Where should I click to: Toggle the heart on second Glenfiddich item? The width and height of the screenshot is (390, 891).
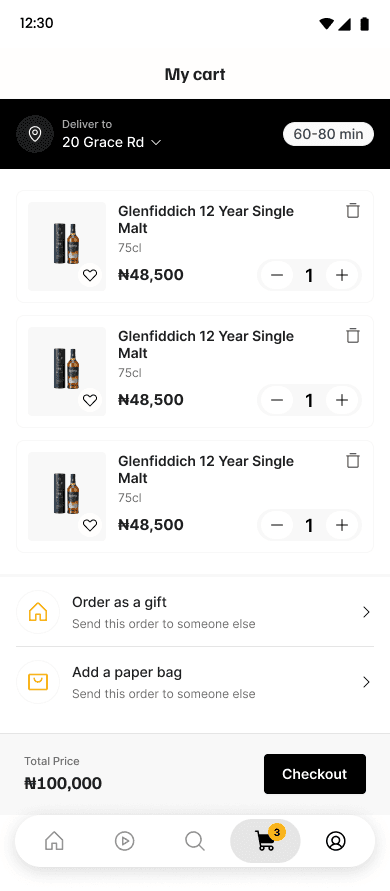pyautogui.click(x=90, y=401)
